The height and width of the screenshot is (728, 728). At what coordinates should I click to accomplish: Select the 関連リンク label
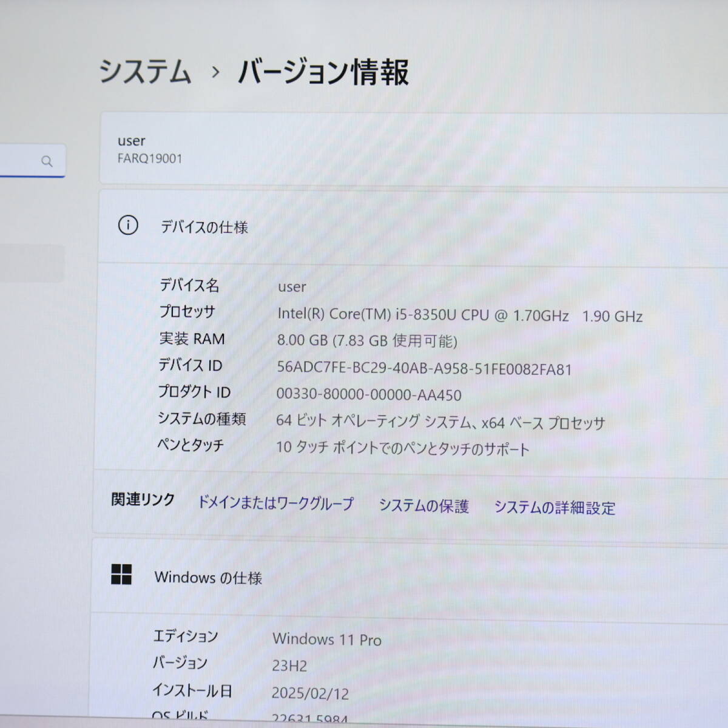point(143,500)
